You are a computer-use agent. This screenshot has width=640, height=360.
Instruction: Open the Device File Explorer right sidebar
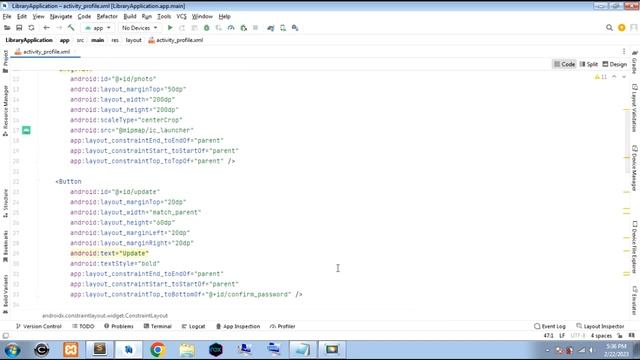pyautogui.click(x=635, y=247)
